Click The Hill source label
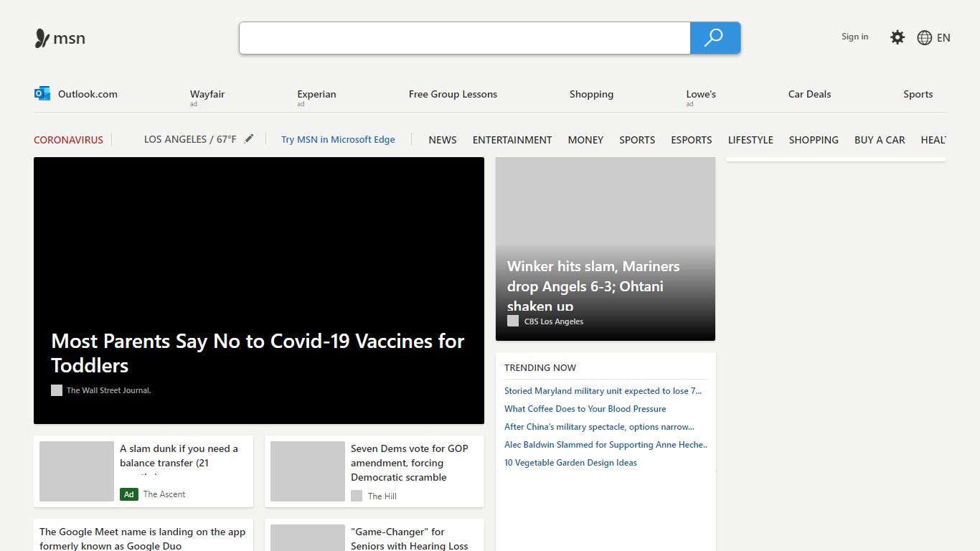This screenshot has width=980, height=551. [x=382, y=496]
